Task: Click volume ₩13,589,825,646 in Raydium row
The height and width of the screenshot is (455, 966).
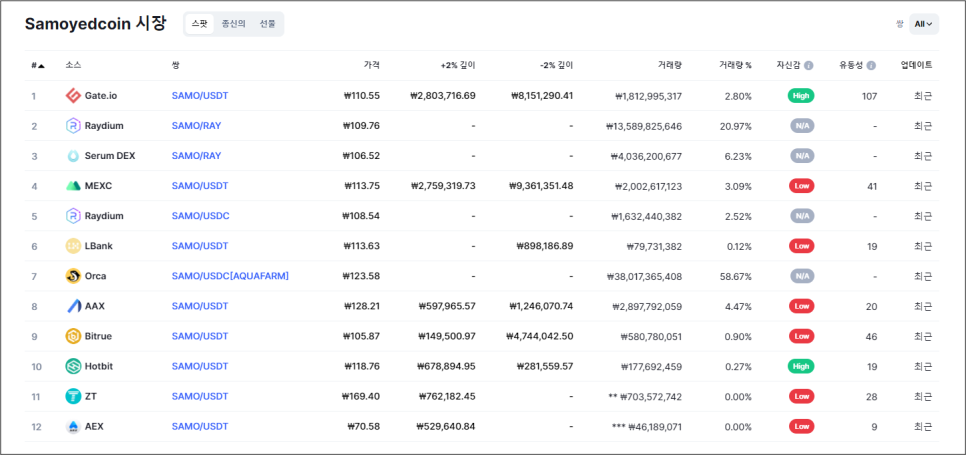Action: click(644, 126)
